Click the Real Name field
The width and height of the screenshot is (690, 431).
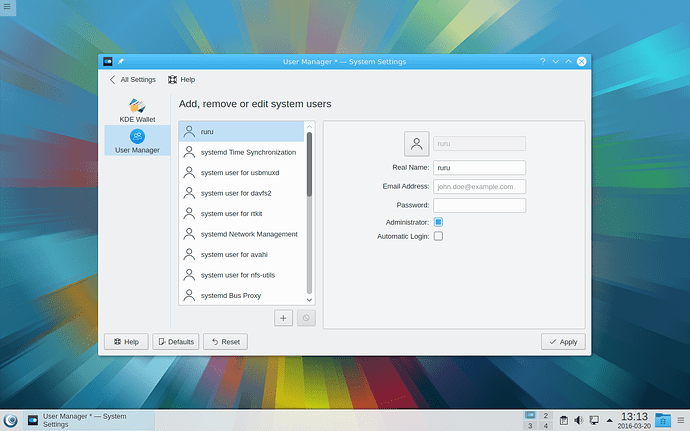479,168
